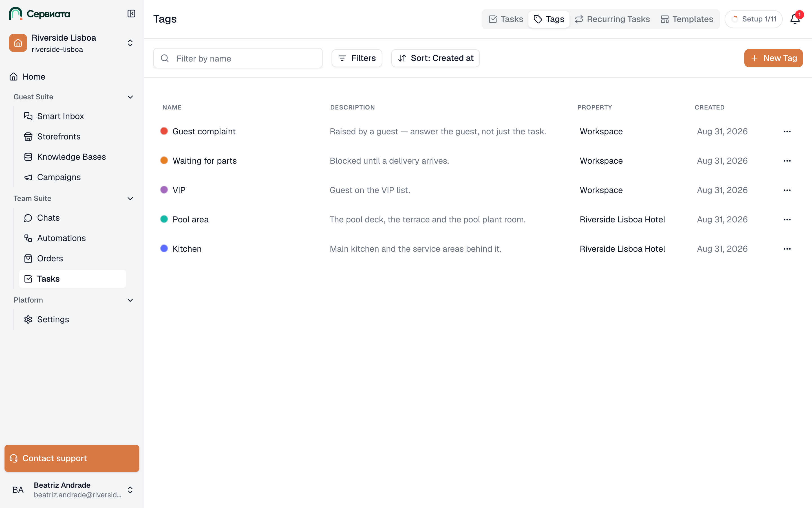Click the teal Pool area color dot
The image size is (812, 508).
click(x=164, y=219)
